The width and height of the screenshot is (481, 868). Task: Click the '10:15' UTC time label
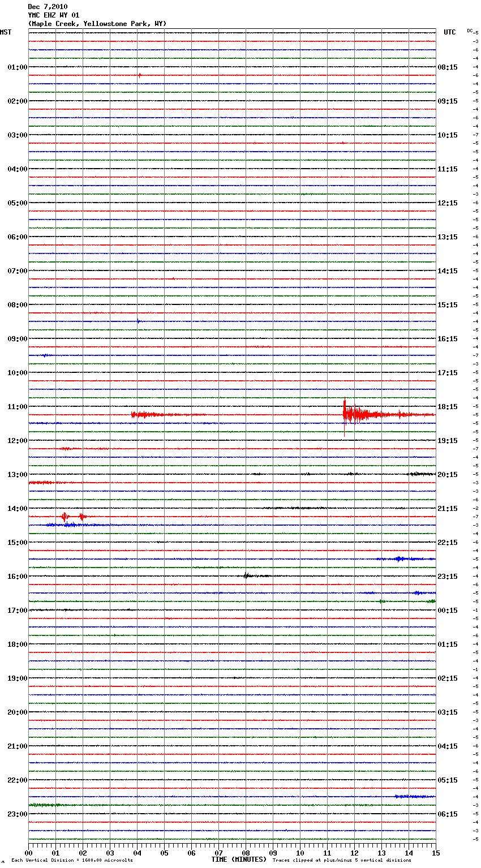448,135
